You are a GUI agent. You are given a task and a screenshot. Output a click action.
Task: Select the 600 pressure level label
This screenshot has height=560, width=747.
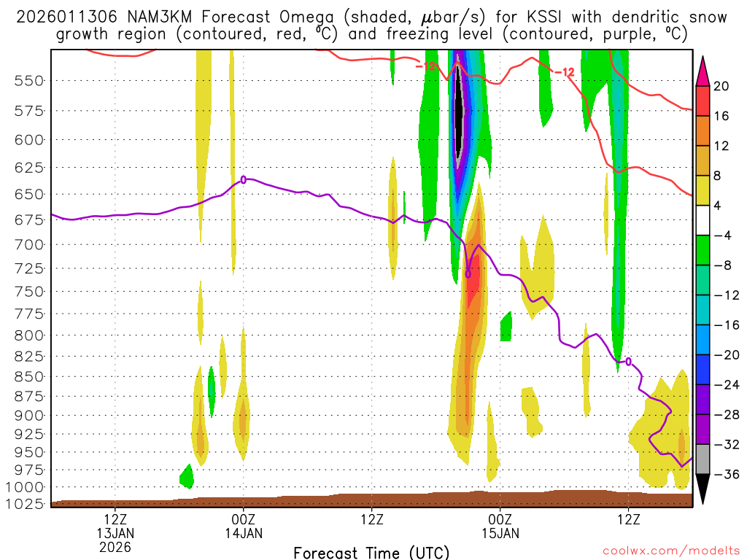tap(28, 140)
